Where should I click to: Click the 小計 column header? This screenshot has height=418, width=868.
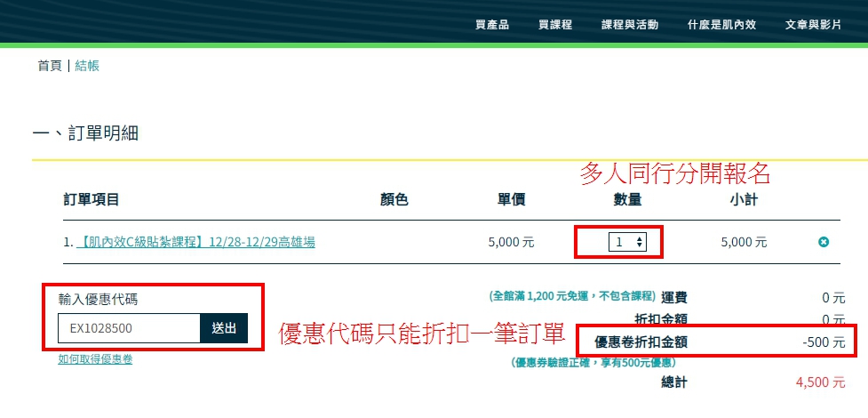pos(743,199)
